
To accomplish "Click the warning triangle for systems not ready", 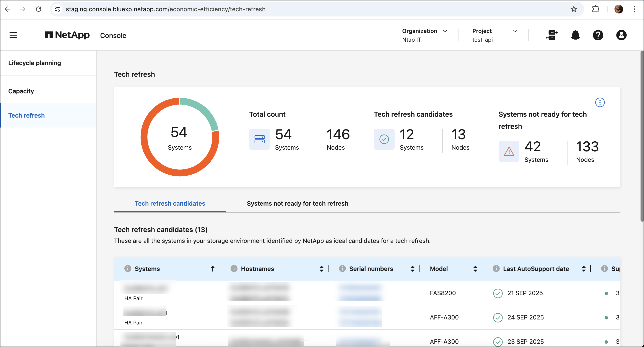I will [509, 151].
